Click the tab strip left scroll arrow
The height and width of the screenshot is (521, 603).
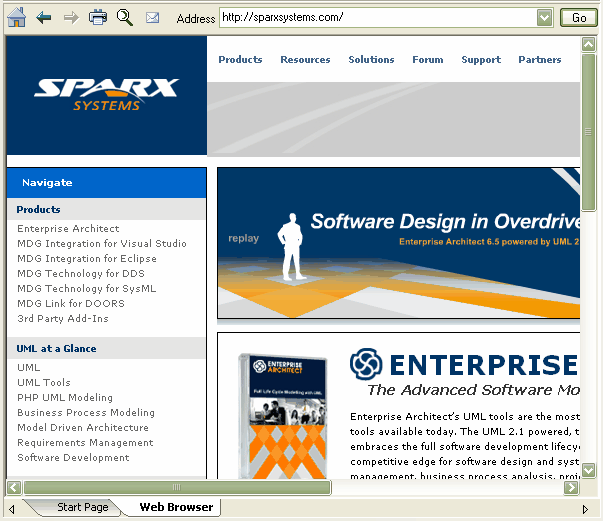(x=12, y=509)
